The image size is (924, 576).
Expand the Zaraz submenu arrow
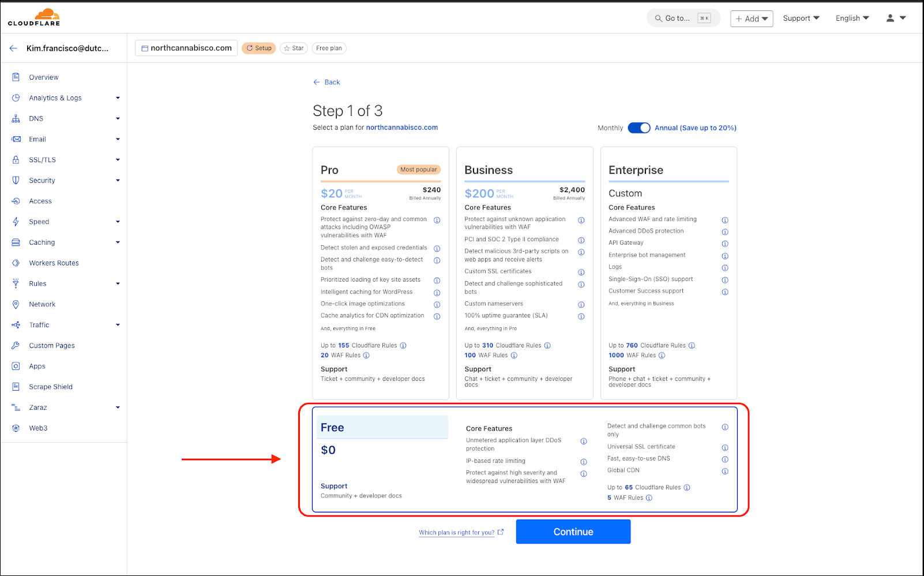(x=118, y=407)
